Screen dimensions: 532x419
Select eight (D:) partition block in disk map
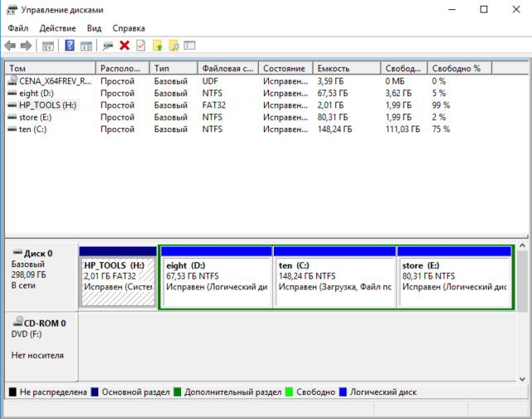[217, 278]
